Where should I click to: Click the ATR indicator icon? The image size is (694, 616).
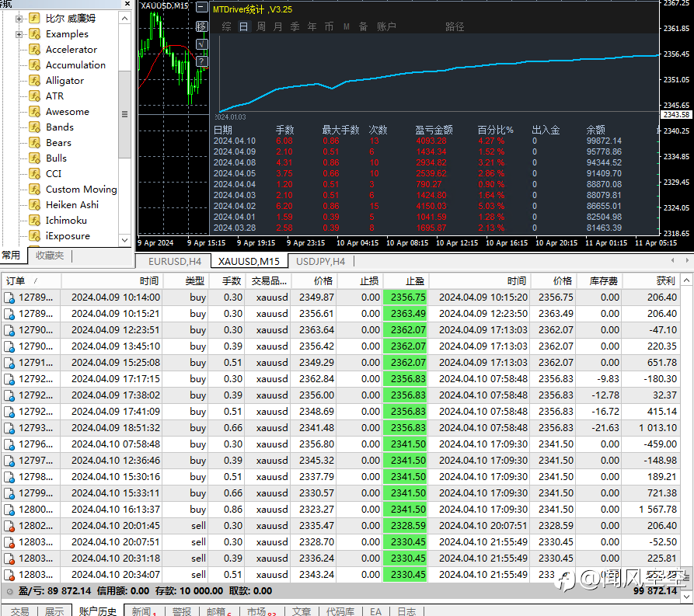(x=34, y=96)
